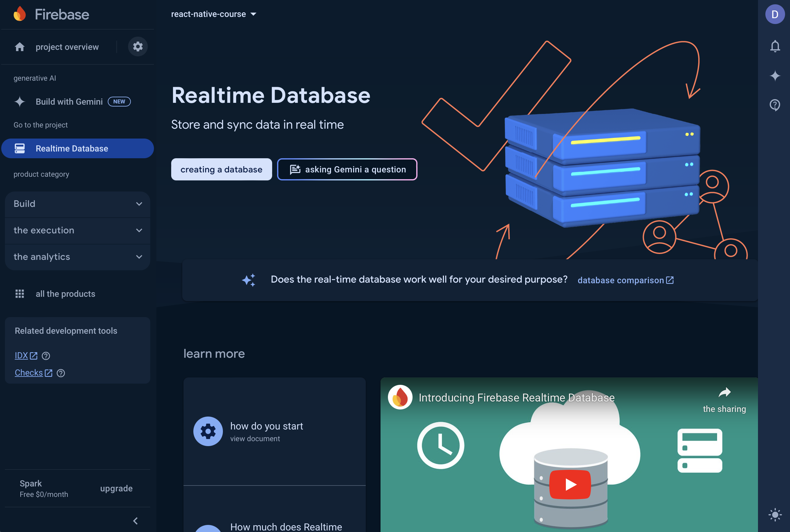Toggle light/dark theme sun icon
Screen dimensions: 790x532
[x=775, y=515]
